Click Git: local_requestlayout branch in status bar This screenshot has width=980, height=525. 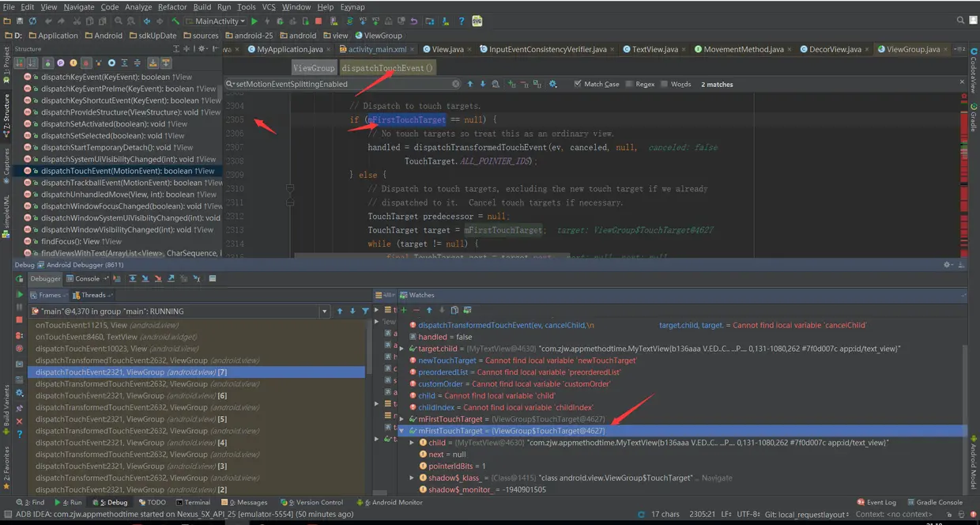pyautogui.click(x=806, y=515)
